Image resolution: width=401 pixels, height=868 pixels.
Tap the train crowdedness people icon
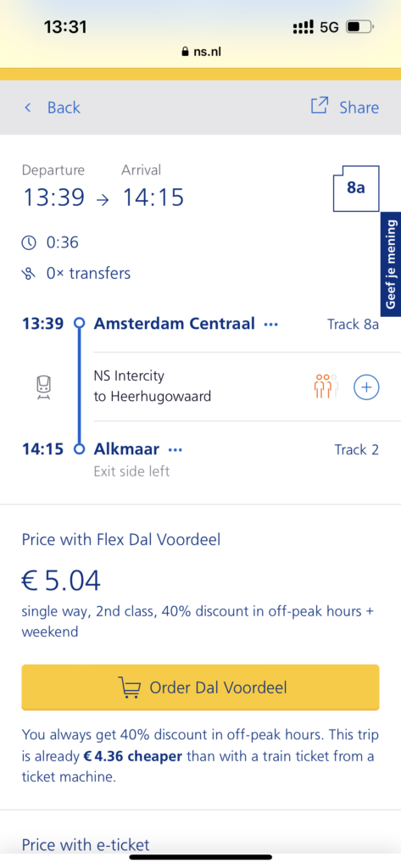tap(326, 387)
